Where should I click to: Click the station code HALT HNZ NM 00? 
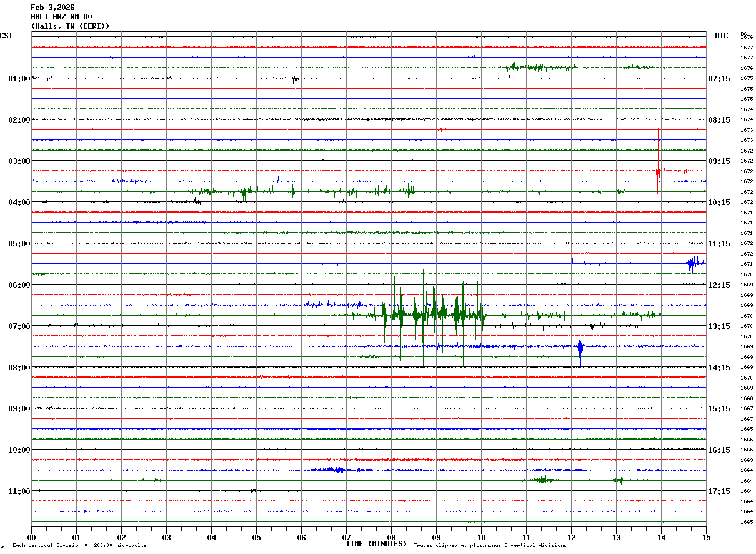point(61,17)
